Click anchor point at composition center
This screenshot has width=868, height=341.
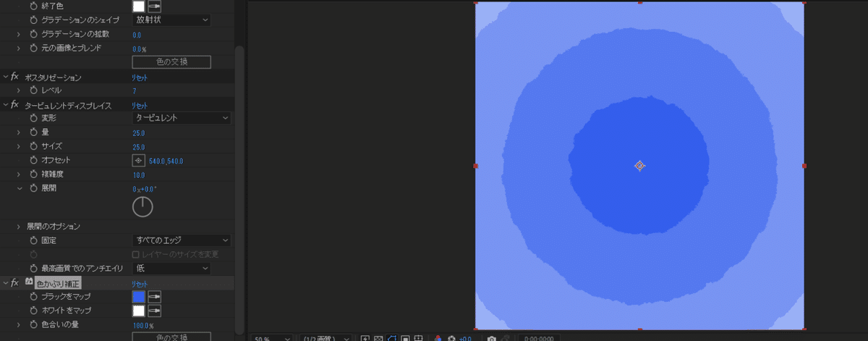coord(639,166)
